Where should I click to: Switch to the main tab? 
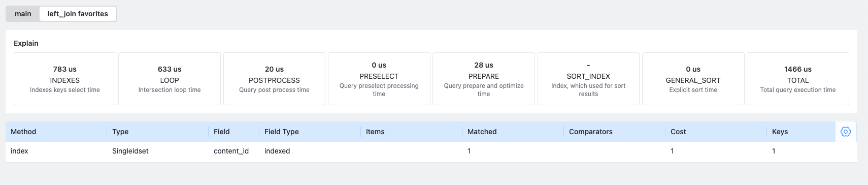tap(23, 14)
